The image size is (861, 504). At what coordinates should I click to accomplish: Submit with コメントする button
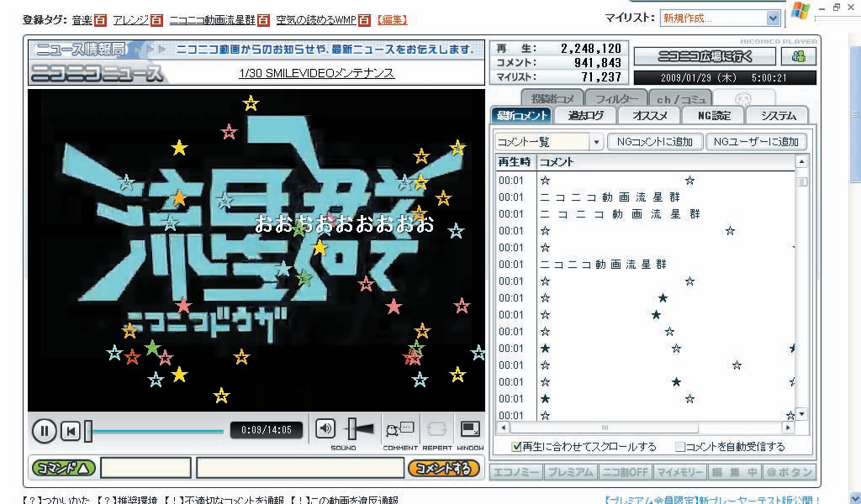[x=444, y=468]
